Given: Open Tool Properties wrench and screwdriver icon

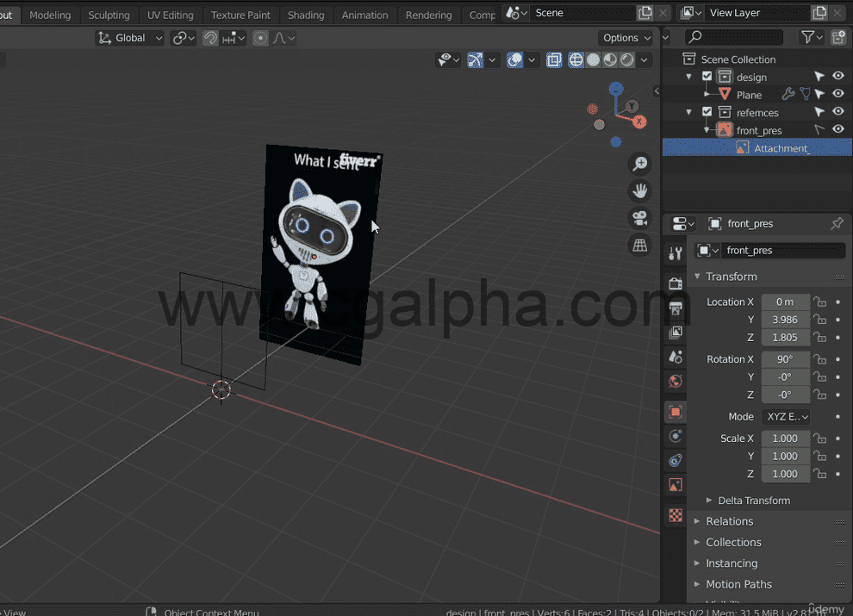Looking at the screenshot, I should 675,252.
